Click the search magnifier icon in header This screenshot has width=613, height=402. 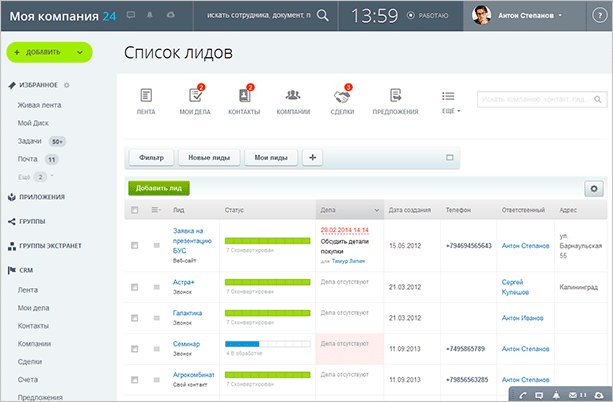pos(322,16)
